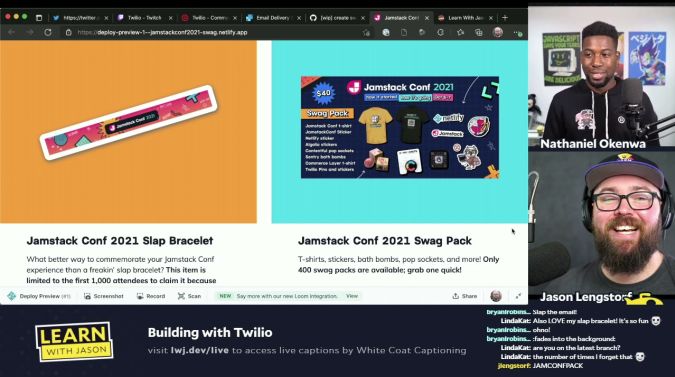Click the user avatar in the Netlify deploy bar

496,296
